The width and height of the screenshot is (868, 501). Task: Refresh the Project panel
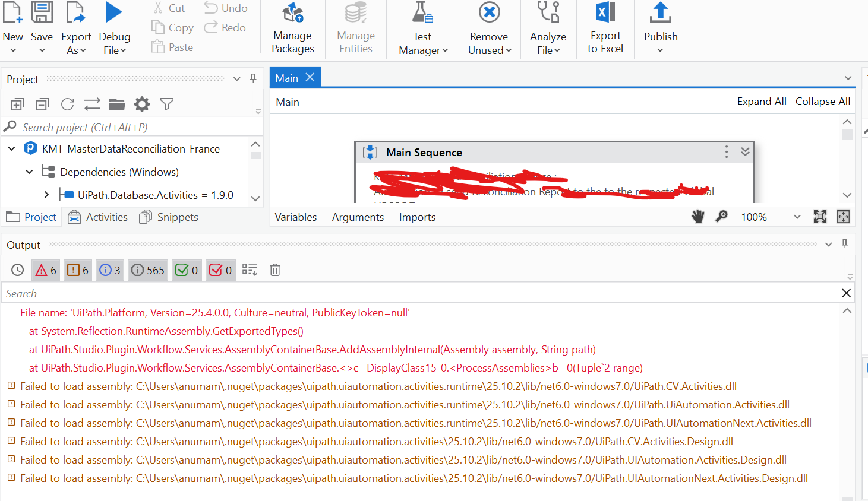point(67,104)
